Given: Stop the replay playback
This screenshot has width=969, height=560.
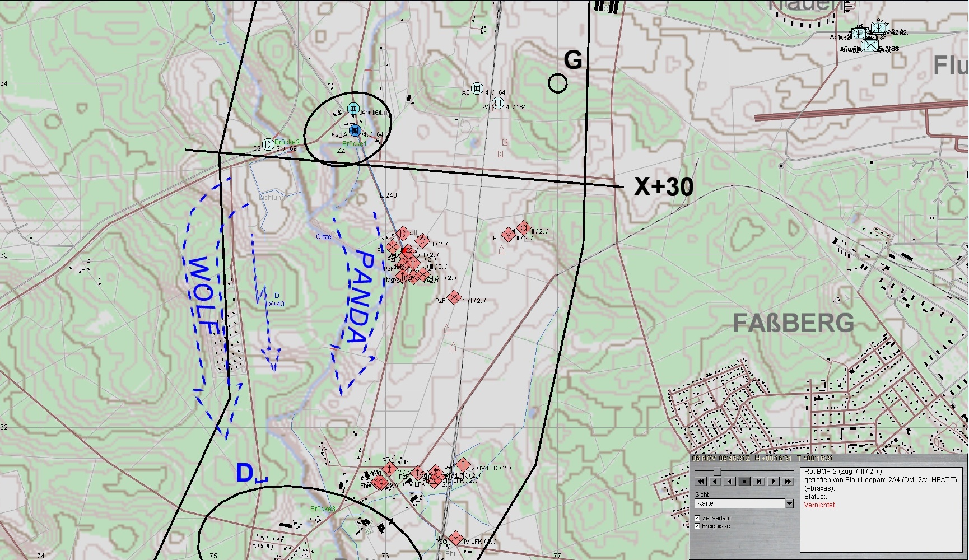Looking at the screenshot, I should 744,482.
